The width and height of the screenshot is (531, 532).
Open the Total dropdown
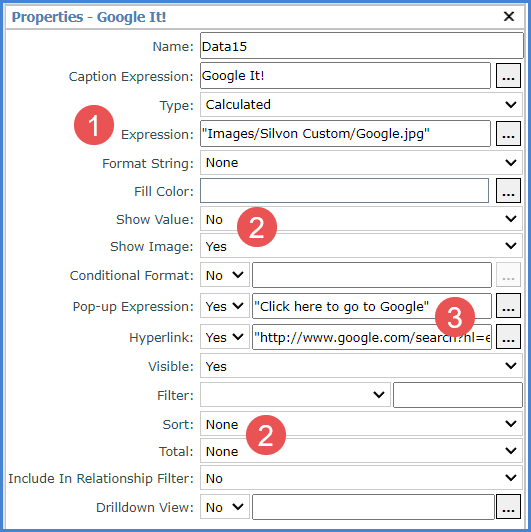point(361,451)
